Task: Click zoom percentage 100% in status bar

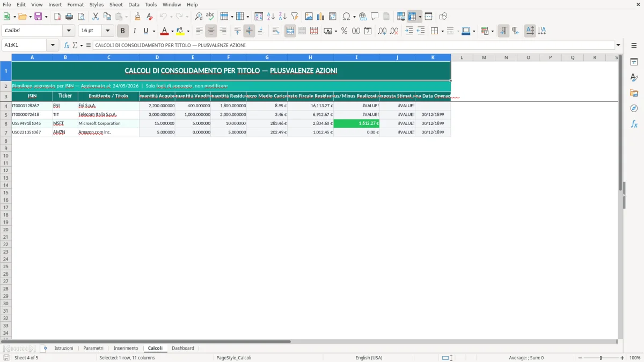Action: (x=635, y=358)
